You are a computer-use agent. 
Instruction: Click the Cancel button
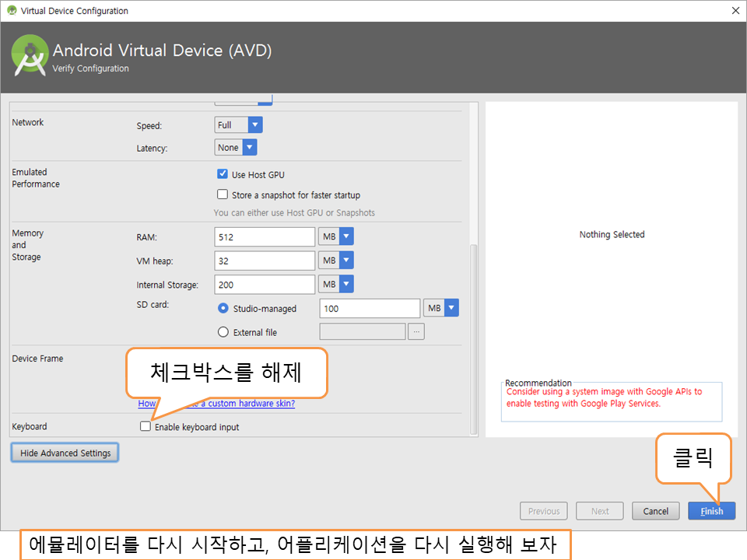coord(655,511)
